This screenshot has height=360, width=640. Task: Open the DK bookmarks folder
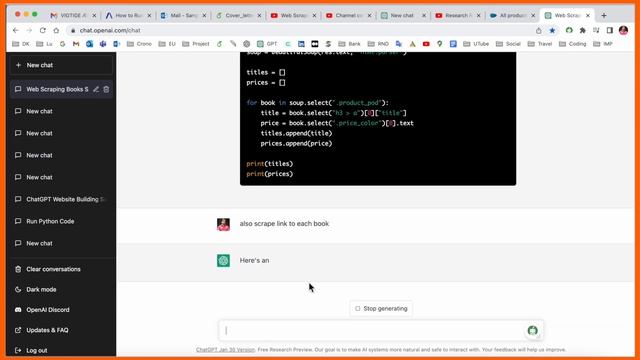point(21,44)
